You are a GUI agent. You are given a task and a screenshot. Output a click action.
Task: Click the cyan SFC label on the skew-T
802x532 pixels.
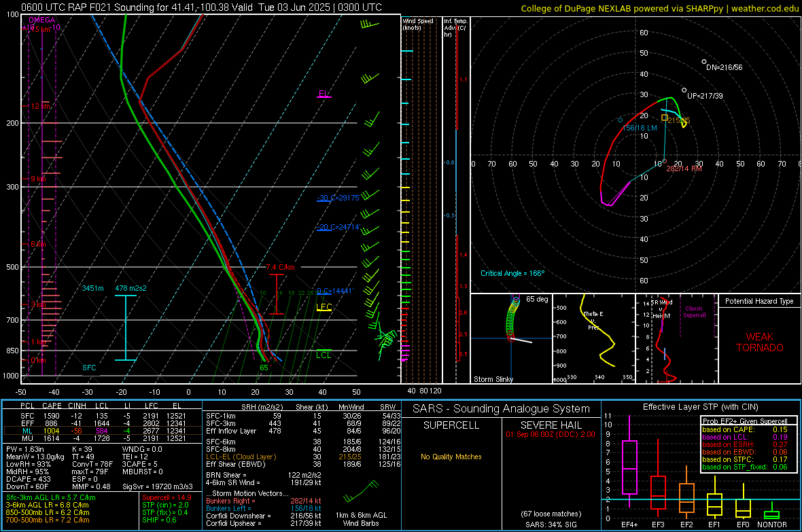[89, 368]
